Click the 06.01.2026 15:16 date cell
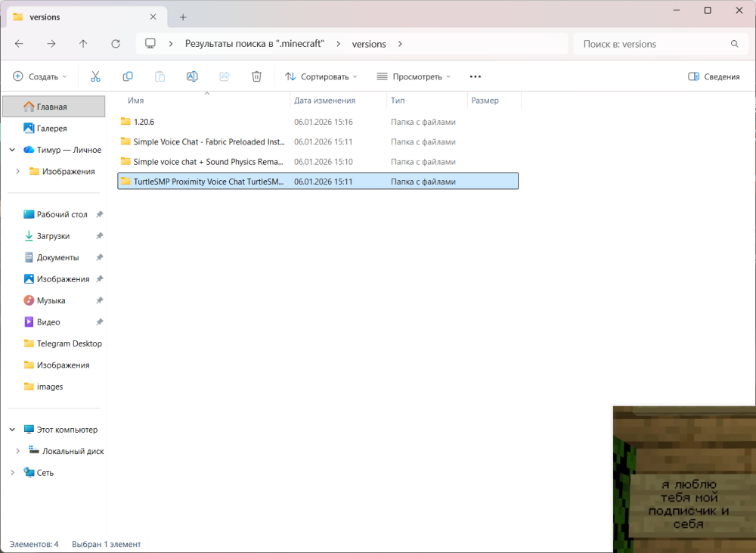 click(324, 122)
